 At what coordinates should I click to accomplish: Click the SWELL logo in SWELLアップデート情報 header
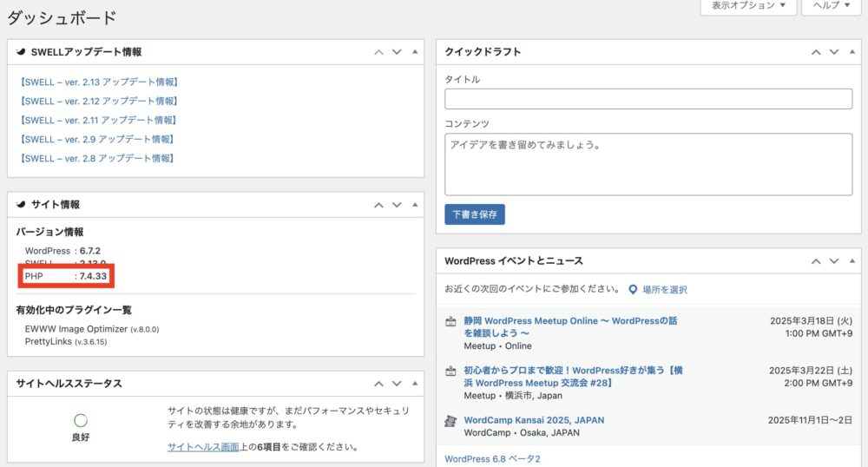coord(21,52)
